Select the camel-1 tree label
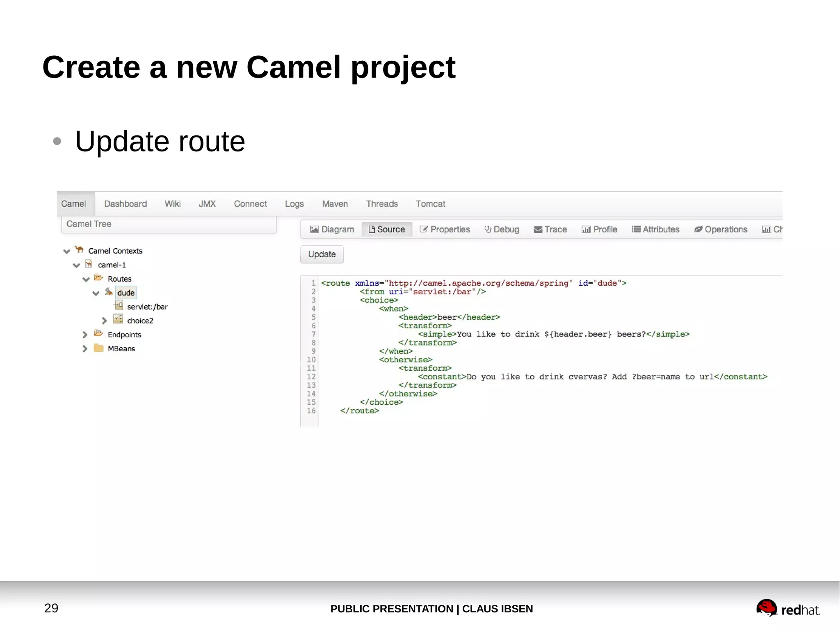The image size is (840, 630). 112,265
